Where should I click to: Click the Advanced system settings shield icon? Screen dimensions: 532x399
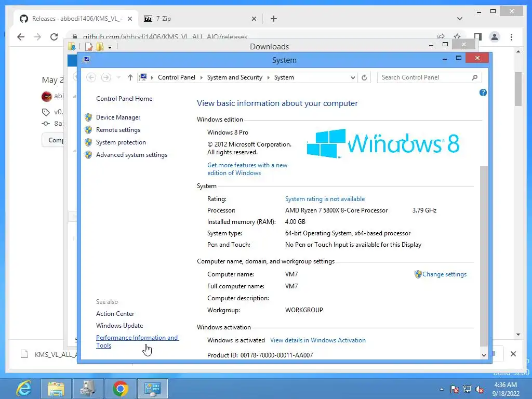point(88,155)
